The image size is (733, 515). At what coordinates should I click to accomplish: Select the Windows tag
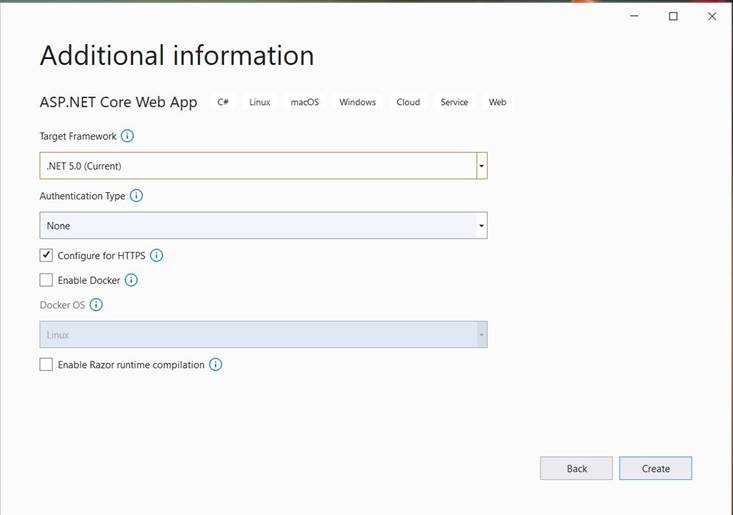(358, 102)
